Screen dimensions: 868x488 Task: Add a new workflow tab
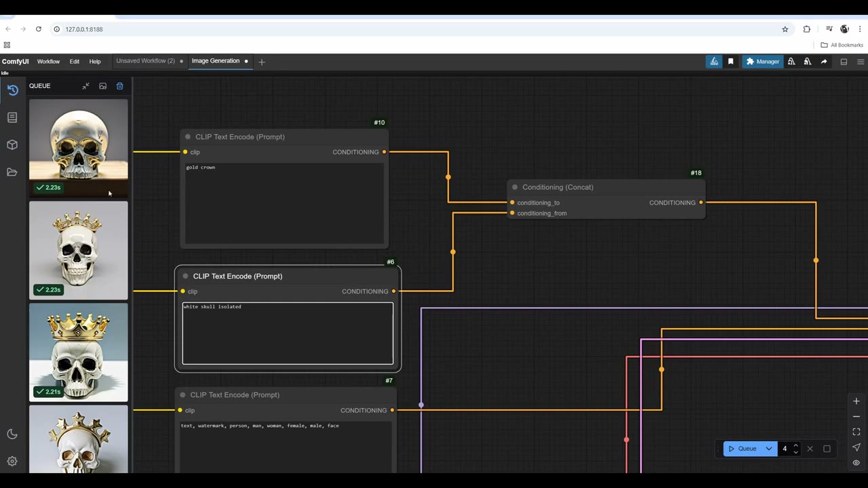pyautogui.click(x=262, y=62)
